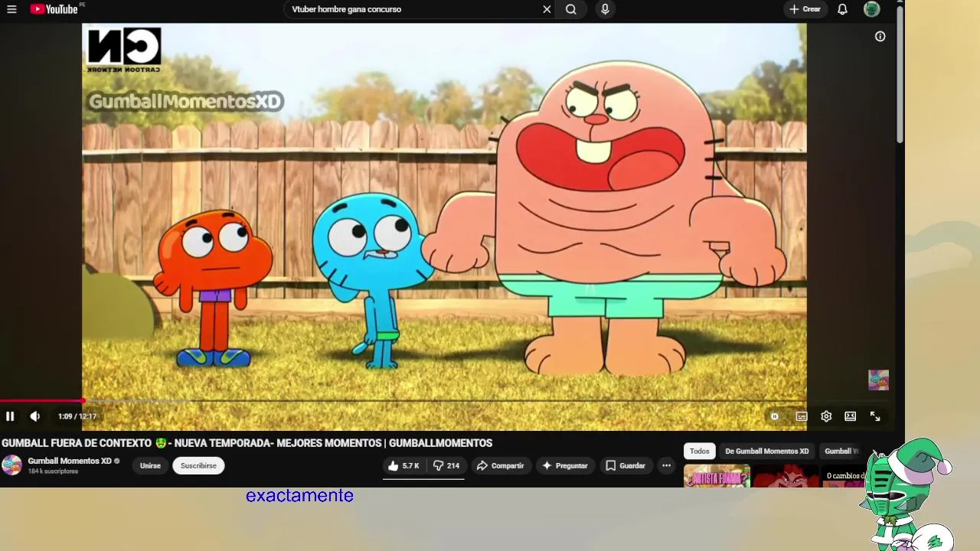Screen dimensions: 980x551
Task: Dislike the video showing 214
Action: click(x=446, y=465)
